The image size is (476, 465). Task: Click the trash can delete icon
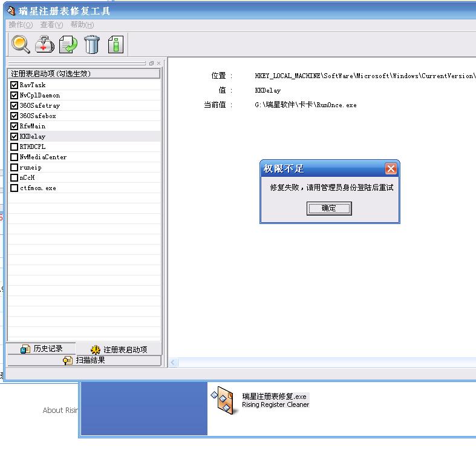92,44
